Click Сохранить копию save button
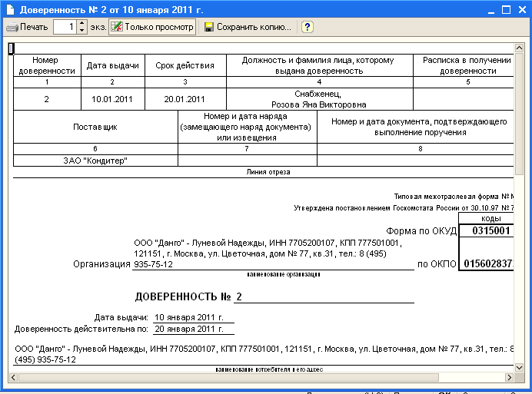 [x=248, y=27]
